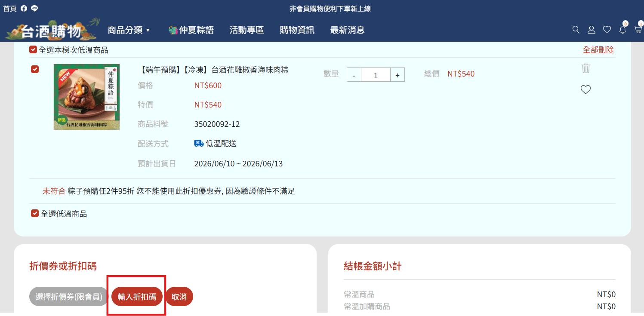The height and width of the screenshot is (316, 644).
Task: Toggle 全選本梯次低溫商品 checkbox
Action: click(33, 50)
